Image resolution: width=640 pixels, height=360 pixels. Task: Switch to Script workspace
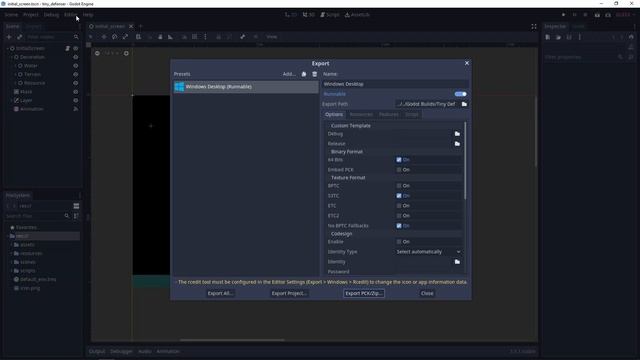(x=330, y=15)
